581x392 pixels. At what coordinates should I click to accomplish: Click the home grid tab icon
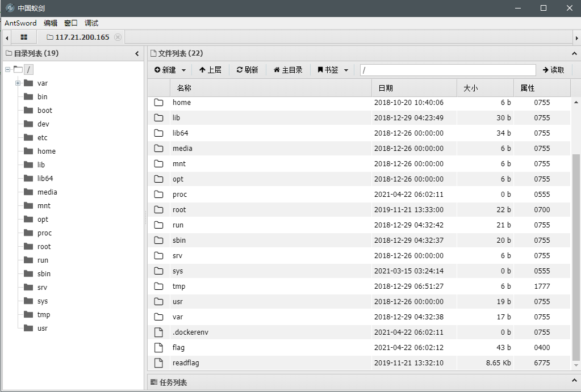[24, 37]
